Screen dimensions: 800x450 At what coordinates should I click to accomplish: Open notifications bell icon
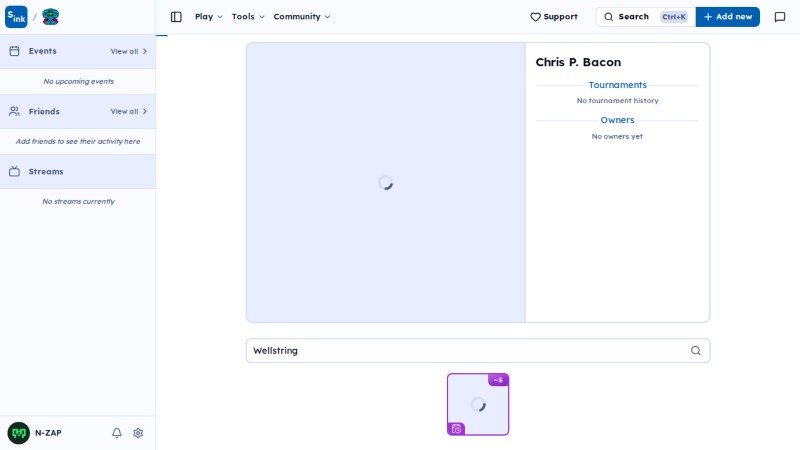pos(117,433)
